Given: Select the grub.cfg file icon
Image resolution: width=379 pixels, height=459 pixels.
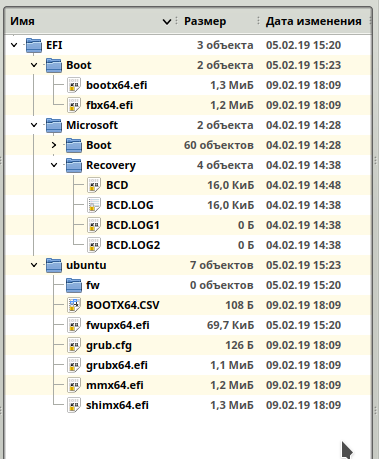Looking at the screenshot, I should click(x=74, y=345).
